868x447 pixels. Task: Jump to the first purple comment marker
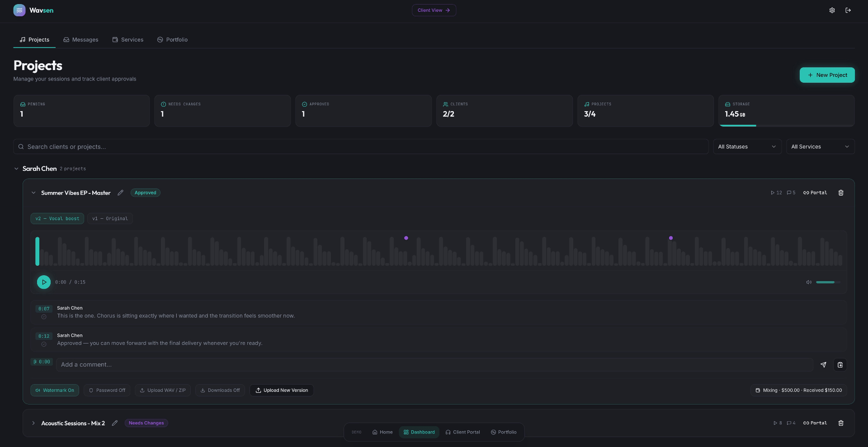point(406,238)
